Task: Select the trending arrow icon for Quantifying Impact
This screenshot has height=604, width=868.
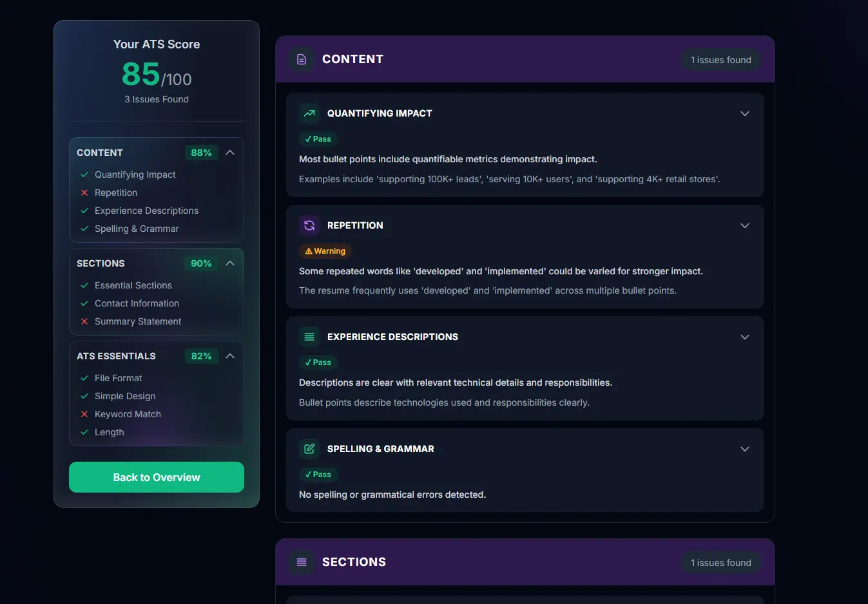Action: [x=309, y=113]
